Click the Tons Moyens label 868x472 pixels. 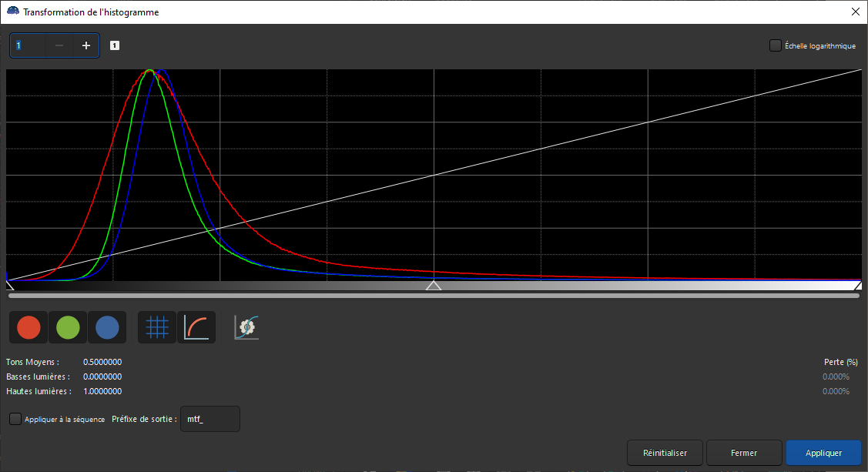(x=32, y=362)
